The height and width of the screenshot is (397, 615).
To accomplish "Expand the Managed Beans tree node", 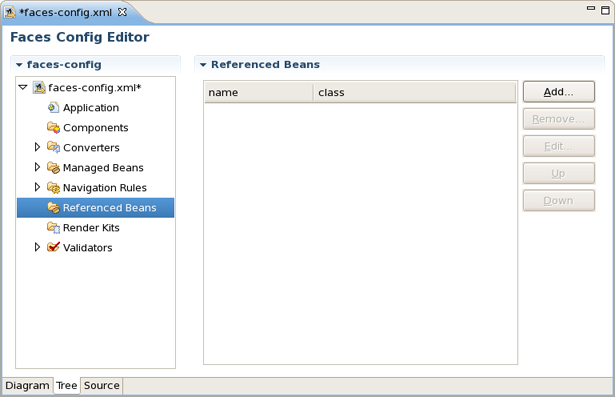I will [x=37, y=167].
